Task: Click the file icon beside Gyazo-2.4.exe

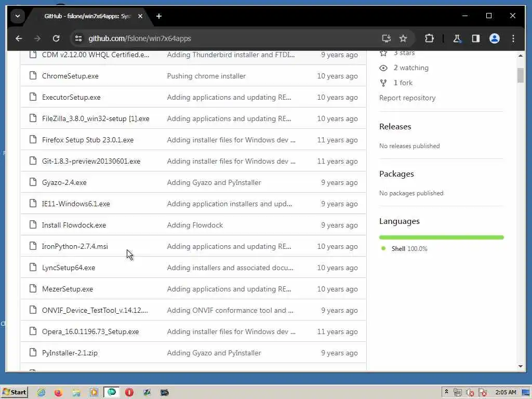Action: (33, 182)
